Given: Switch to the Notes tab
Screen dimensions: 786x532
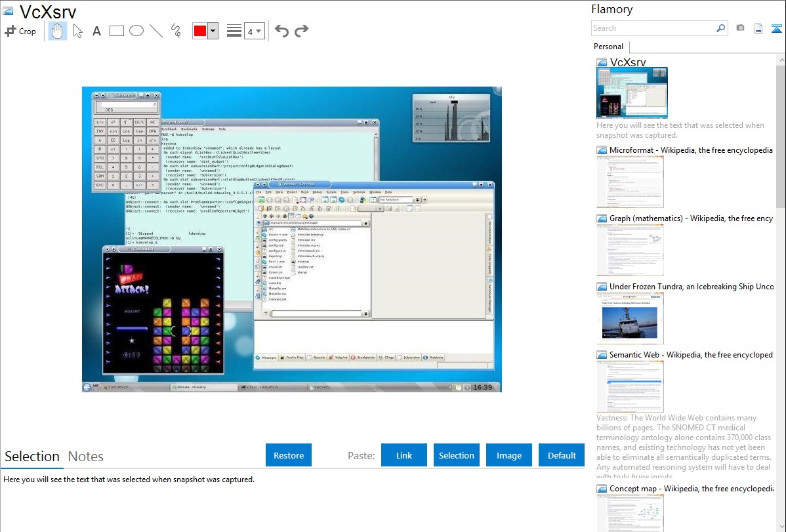Looking at the screenshot, I should [x=86, y=457].
